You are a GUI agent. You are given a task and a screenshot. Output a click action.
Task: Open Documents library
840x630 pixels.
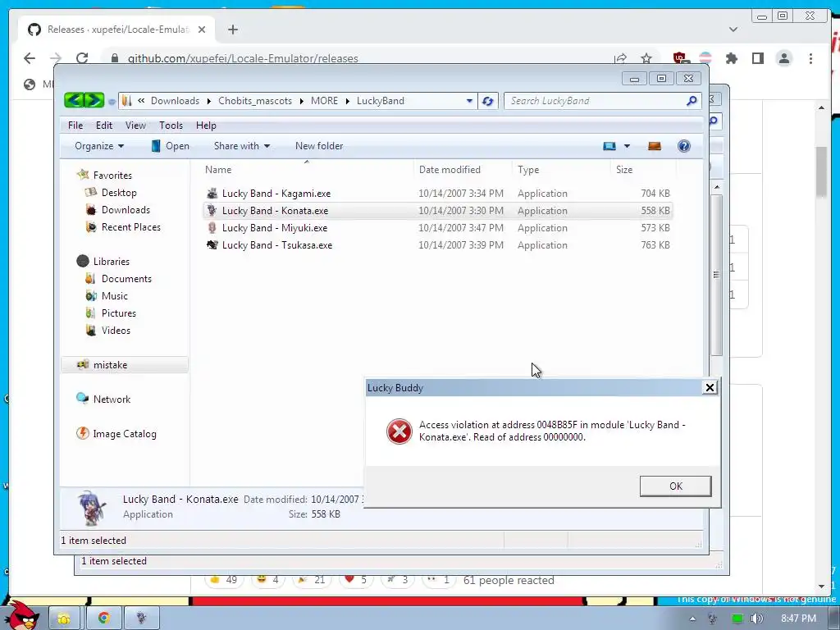click(x=126, y=279)
